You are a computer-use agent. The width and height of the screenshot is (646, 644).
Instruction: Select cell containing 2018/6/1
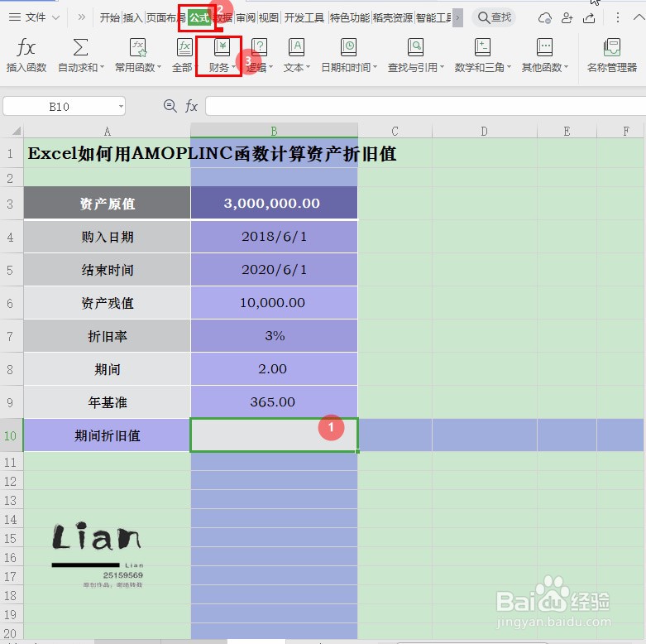point(274,237)
